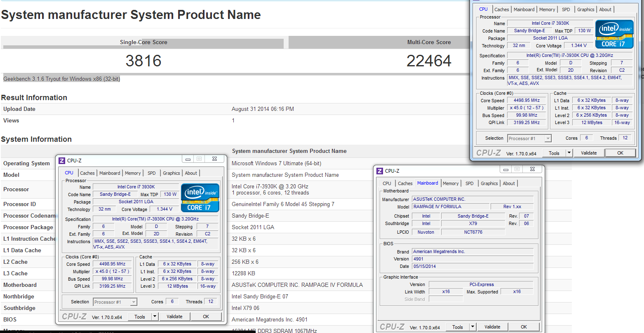Click OK in the CPU-Z Mainboard window
644x333 pixels.
click(524, 327)
